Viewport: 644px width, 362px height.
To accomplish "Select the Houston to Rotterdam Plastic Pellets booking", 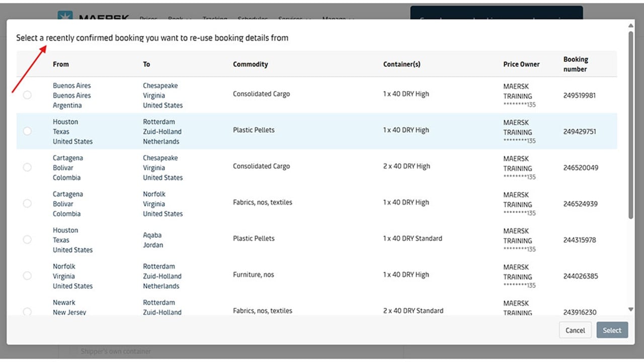I will click(x=27, y=131).
